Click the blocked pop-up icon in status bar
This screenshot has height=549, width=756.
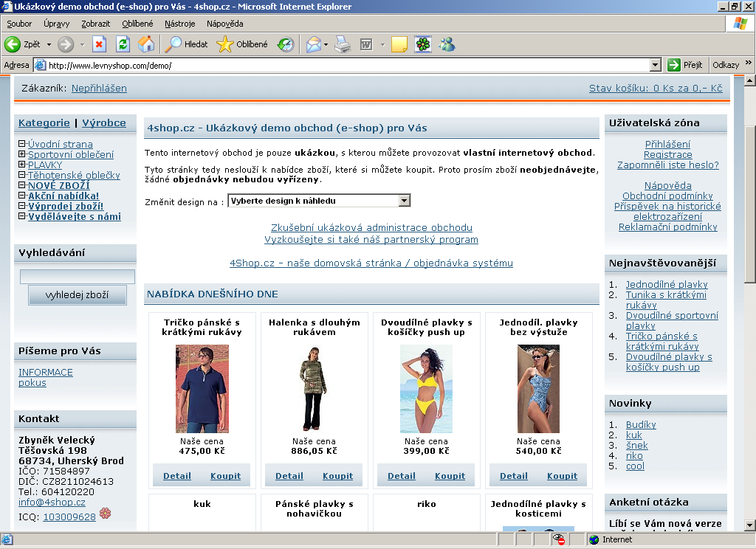[x=559, y=539]
